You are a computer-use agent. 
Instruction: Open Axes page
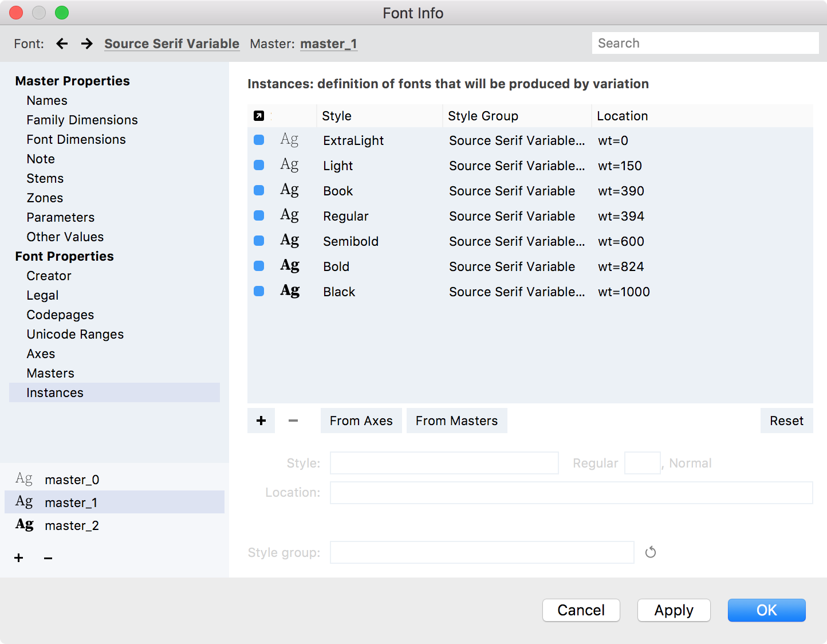(41, 354)
